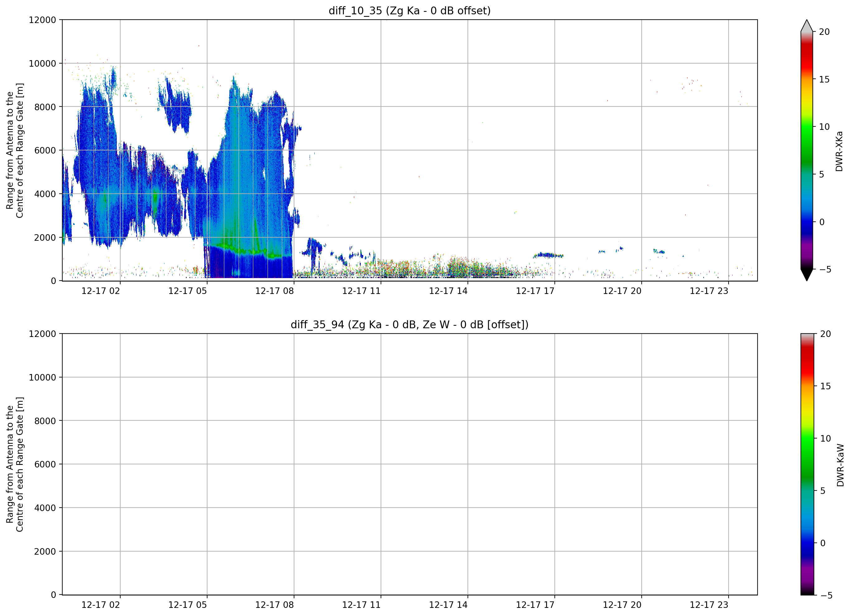Viewport: 851px width, 616px height.
Task: Click the 10000 y-tick label on top plot
Action: tap(42, 64)
